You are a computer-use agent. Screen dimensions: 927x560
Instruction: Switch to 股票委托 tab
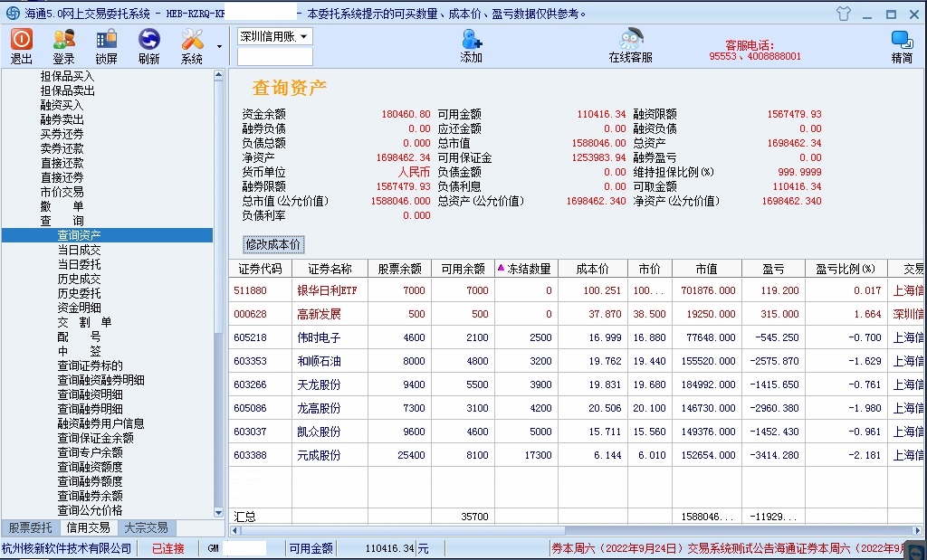31,527
